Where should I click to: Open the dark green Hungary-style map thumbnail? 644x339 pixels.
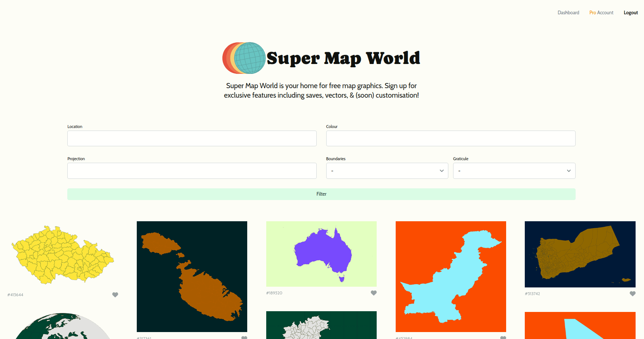(321, 325)
